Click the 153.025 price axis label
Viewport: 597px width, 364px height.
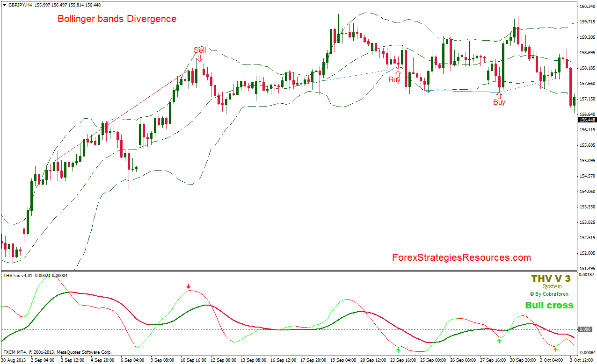click(587, 222)
